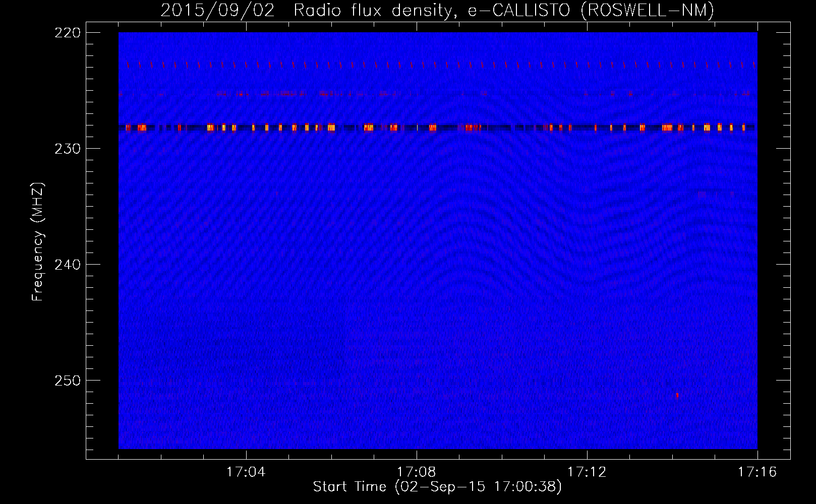Screen dimensions: 816x504
Task: Click the 17:12 time tick label
Action: 587,472
